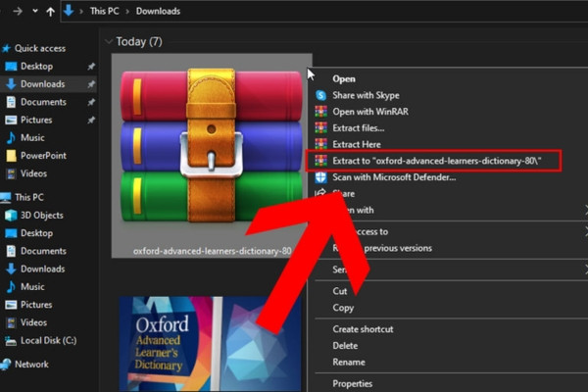Open Music under This PC in sidebar
The height and width of the screenshot is (392, 588).
tap(32, 287)
